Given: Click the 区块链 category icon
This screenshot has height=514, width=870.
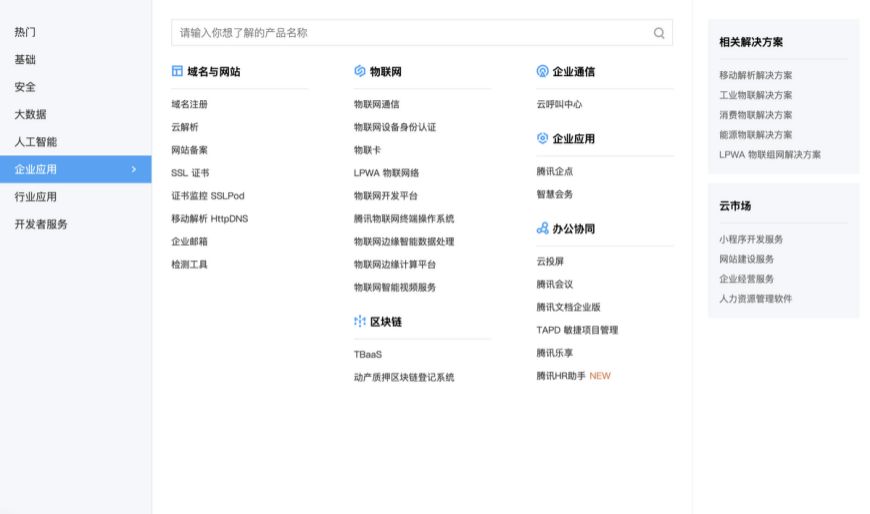Looking at the screenshot, I should click(360, 321).
